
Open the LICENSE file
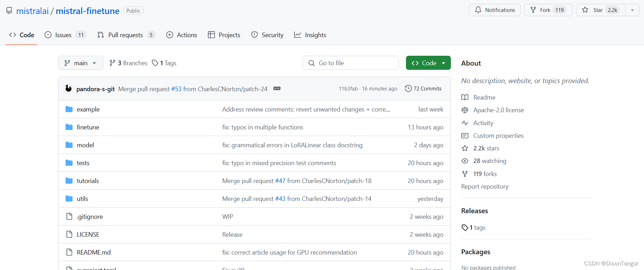(x=88, y=235)
